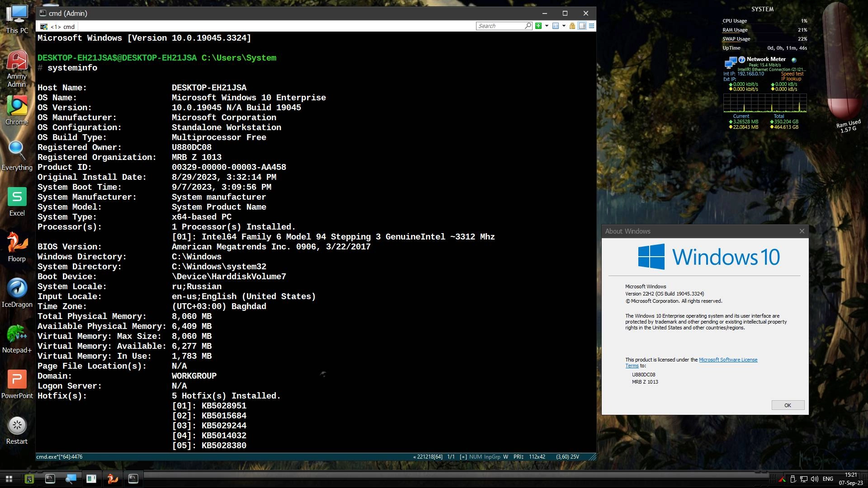Close the About Windows dialog
868x488 pixels.
click(802, 231)
